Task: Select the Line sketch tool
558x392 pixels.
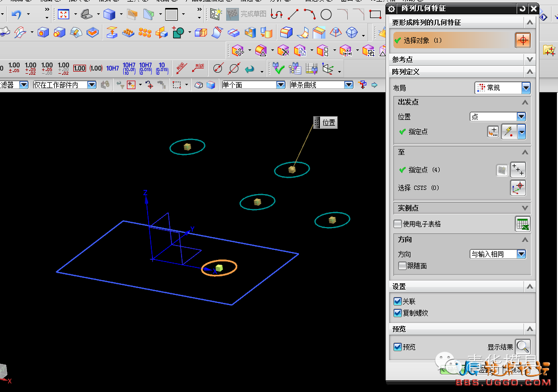Action: (293, 14)
